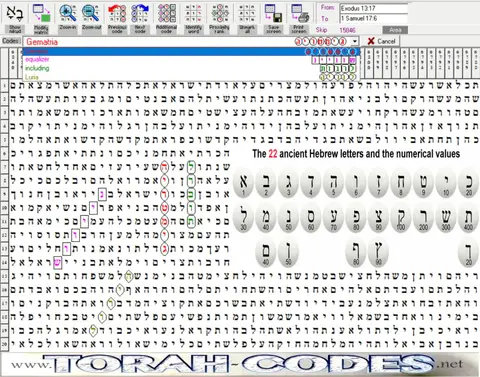Click the Area button

click(395, 30)
